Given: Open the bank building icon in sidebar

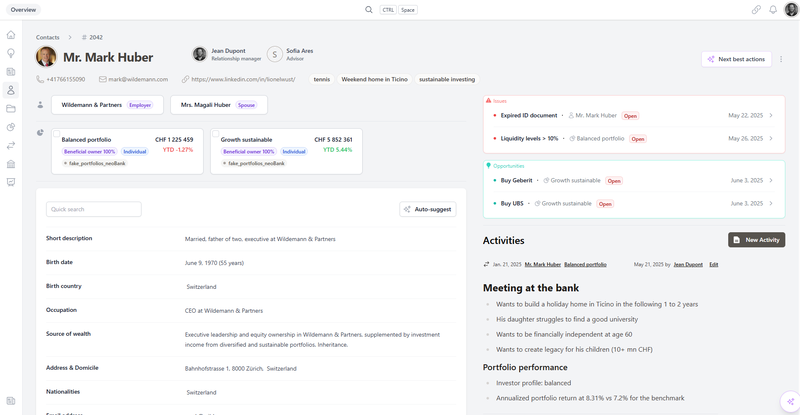Looking at the screenshot, I should click(x=11, y=163).
